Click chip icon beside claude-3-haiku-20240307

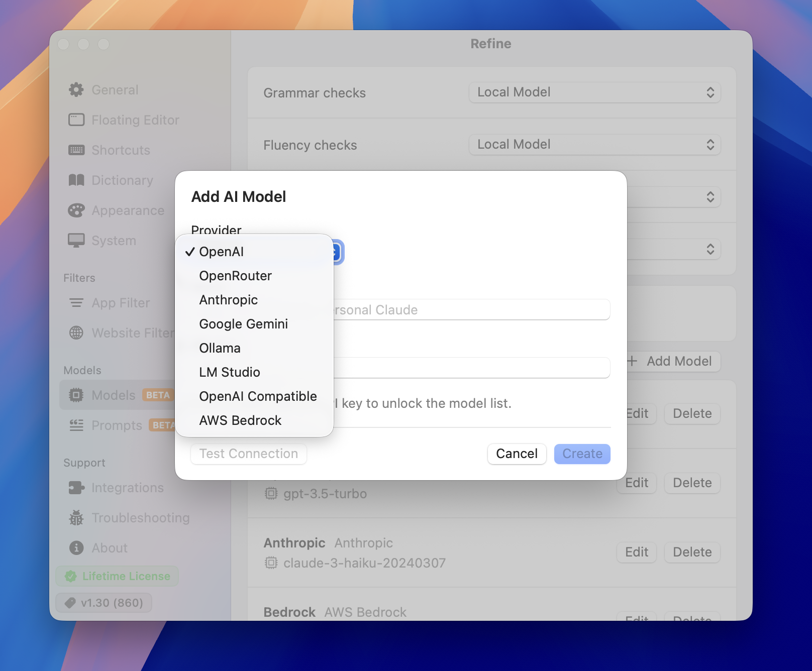click(x=271, y=563)
